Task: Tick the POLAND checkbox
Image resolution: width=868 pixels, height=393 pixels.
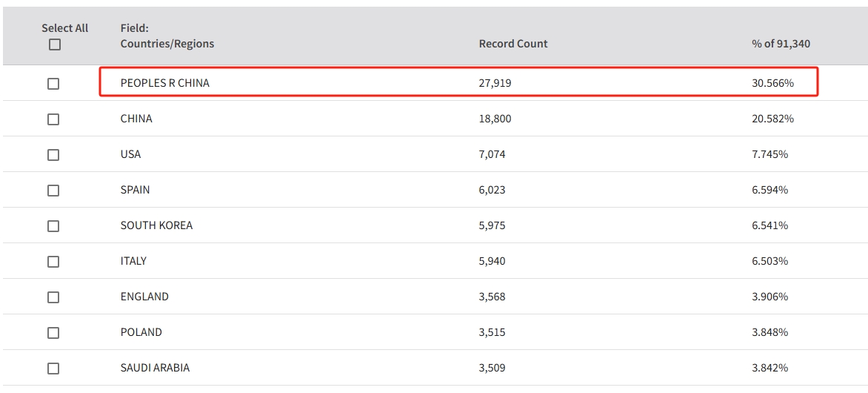Action: [53, 333]
